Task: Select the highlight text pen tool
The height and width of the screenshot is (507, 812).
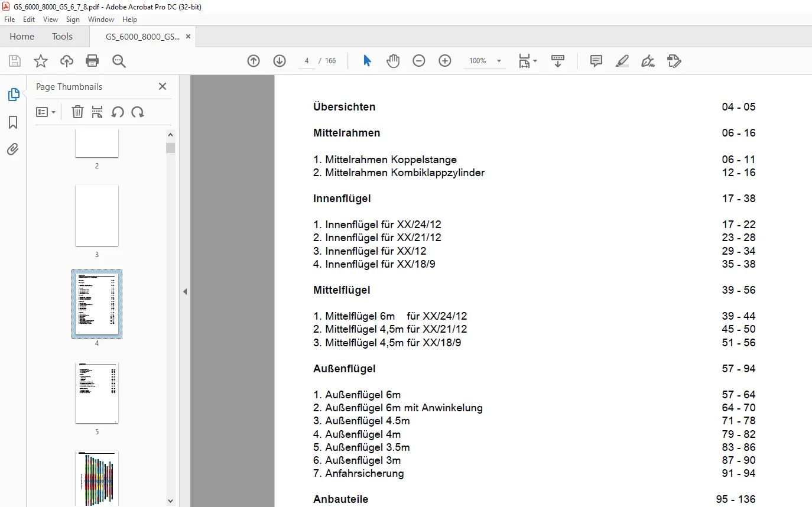Action: 622,61
